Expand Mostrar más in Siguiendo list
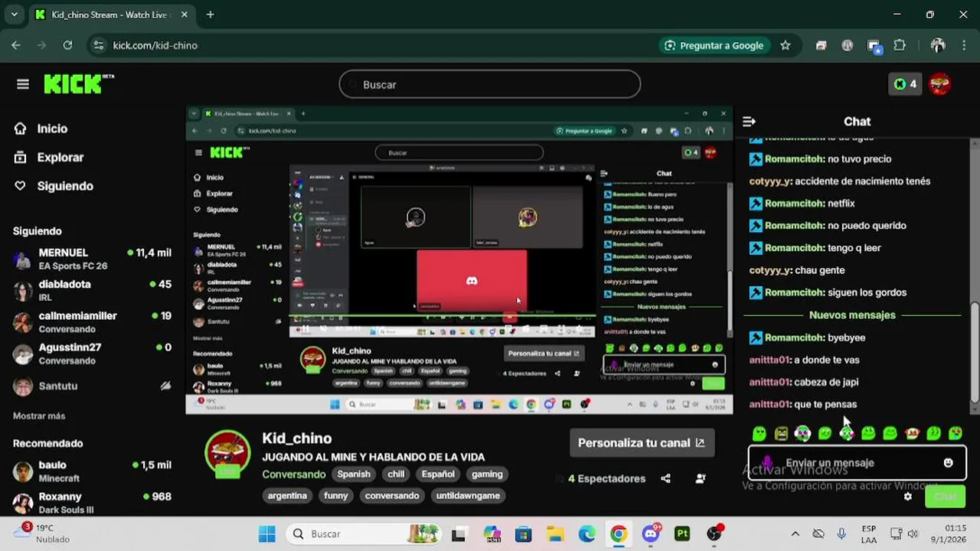This screenshot has height=551, width=980. [x=39, y=416]
